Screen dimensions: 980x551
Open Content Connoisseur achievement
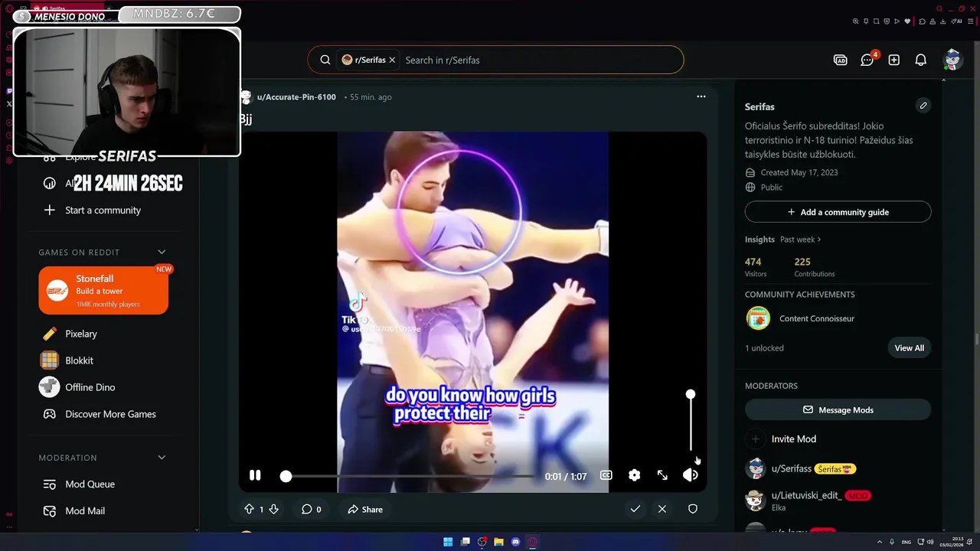[816, 318]
